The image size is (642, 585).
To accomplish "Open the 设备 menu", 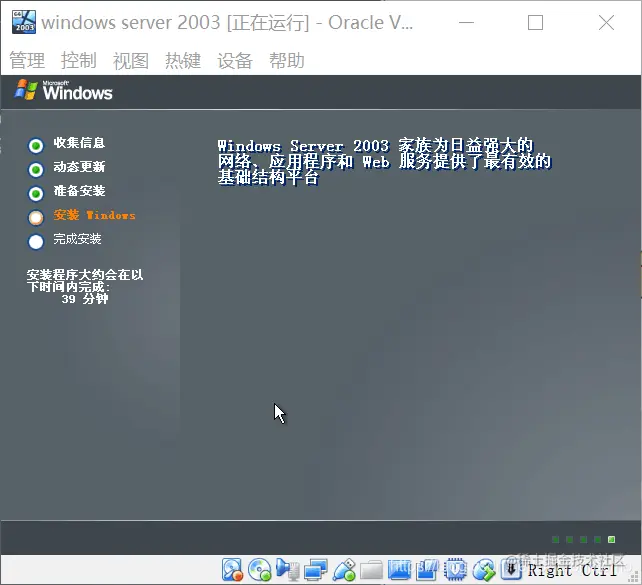I will pos(235,61).
